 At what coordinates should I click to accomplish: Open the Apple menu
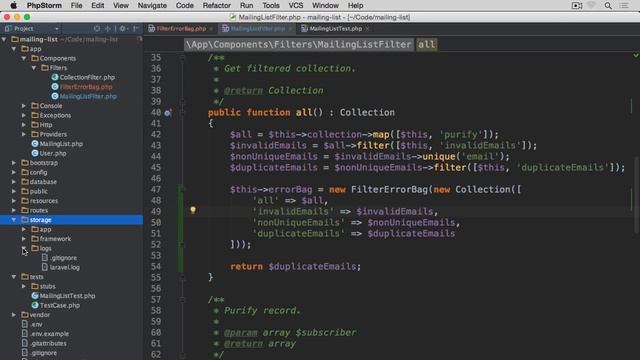coord(13,5)
